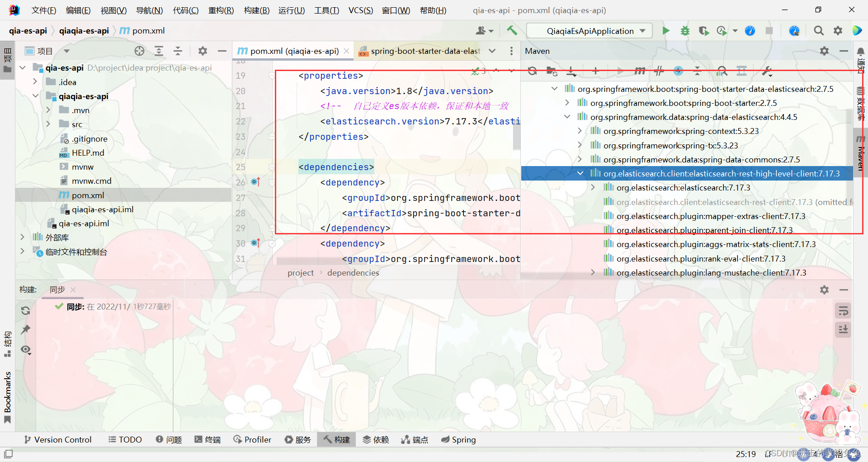The height and width of the screenshot is (462, 868).
Task: Add Maven Projects plus icon
Action: click(x=595, y=71)
